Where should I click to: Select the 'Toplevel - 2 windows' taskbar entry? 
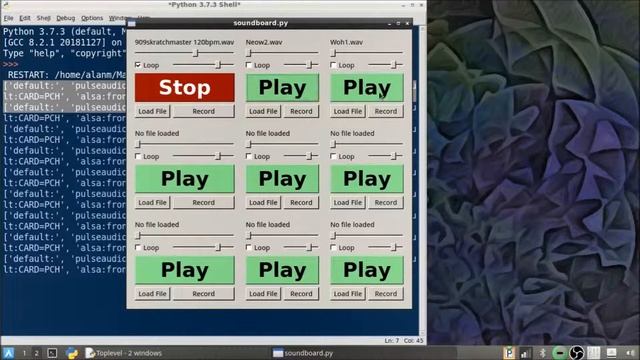(x=124, y=353)
